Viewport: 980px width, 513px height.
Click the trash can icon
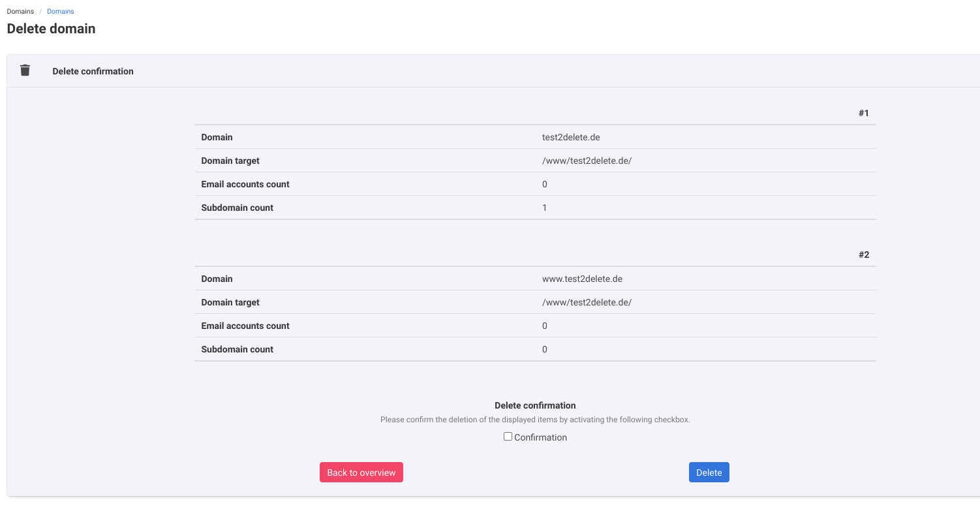25,70
